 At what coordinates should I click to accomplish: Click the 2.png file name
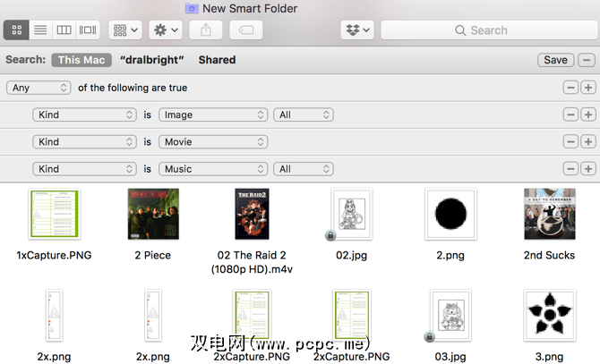click(x=450, y=256)
